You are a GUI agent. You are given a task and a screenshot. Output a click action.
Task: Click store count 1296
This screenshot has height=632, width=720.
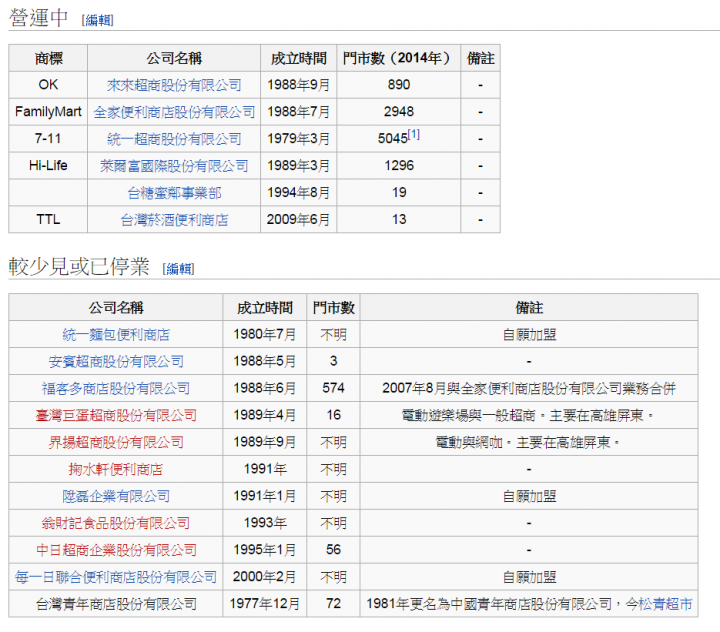pyautogui.click(x=399, y=166)
